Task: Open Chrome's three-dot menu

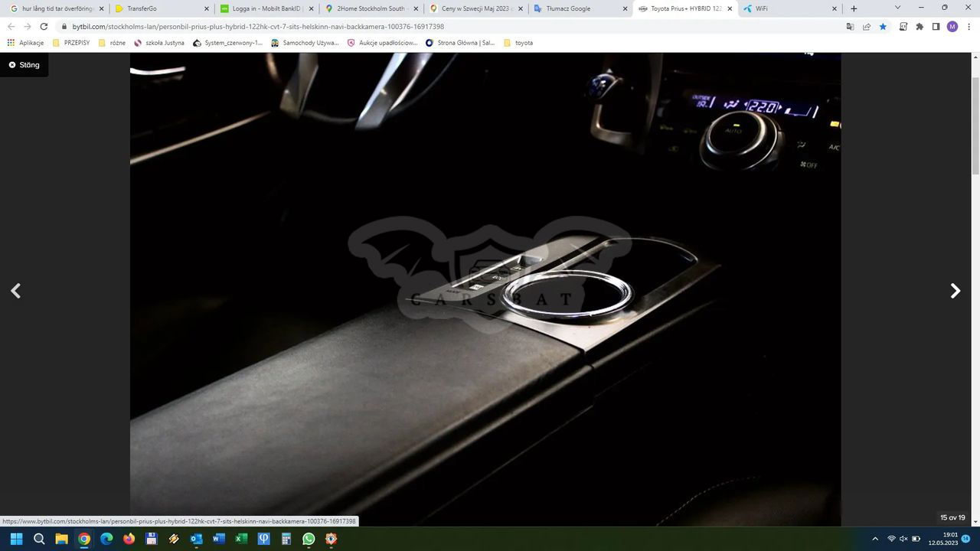Action: pyautogui.click(x=969, y=26)
